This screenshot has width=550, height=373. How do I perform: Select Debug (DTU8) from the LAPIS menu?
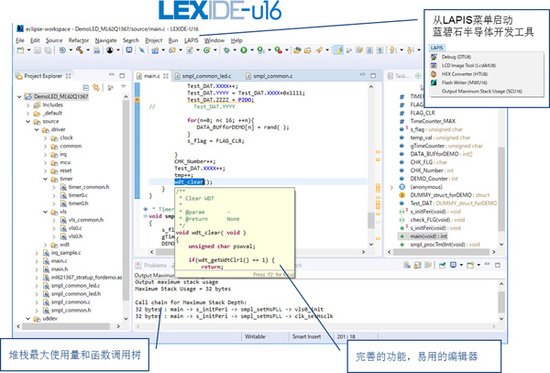click(456, 57)
